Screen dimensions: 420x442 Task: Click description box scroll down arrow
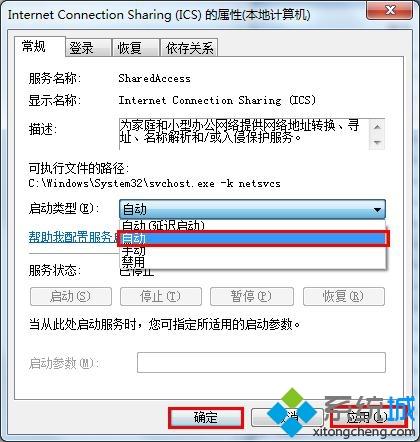377,143
